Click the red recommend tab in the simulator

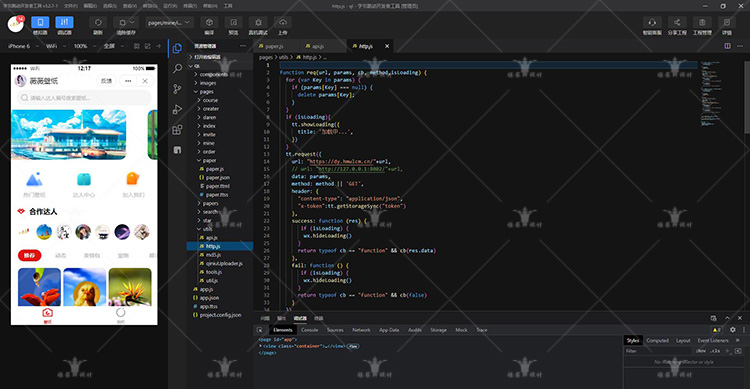coord(30,256)
